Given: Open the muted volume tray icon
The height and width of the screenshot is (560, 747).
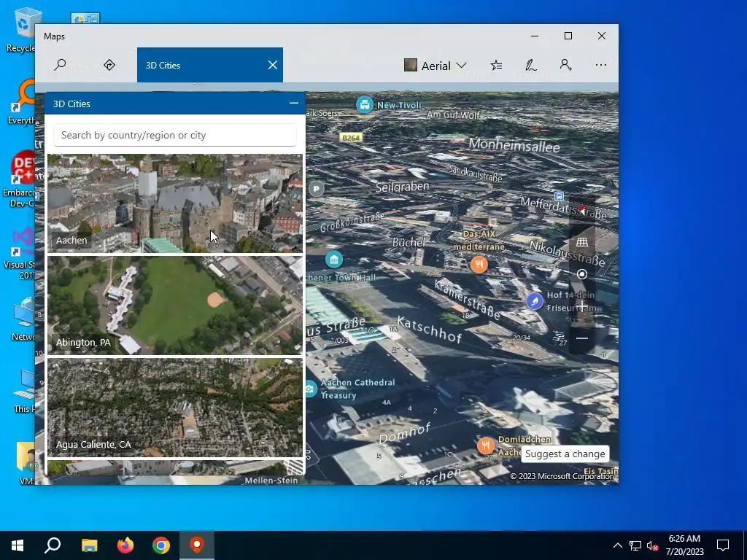Looking at the screenshot, I should tap(652, 545).
